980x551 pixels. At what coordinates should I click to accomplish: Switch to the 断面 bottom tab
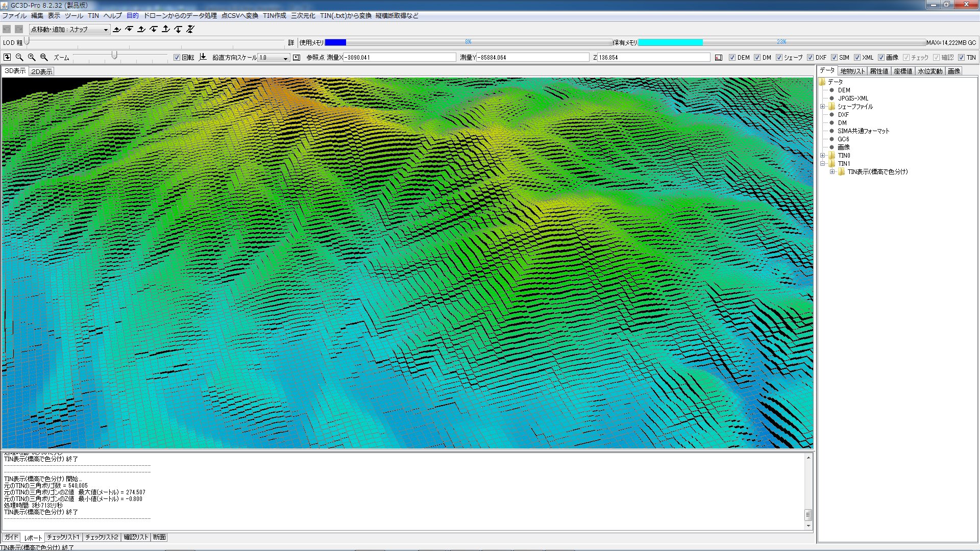[159, 537]
